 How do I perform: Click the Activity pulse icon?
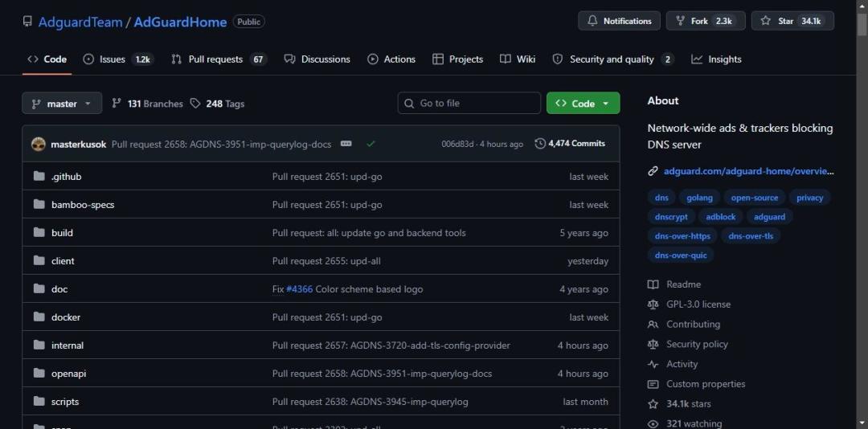[x=653, y=364]
